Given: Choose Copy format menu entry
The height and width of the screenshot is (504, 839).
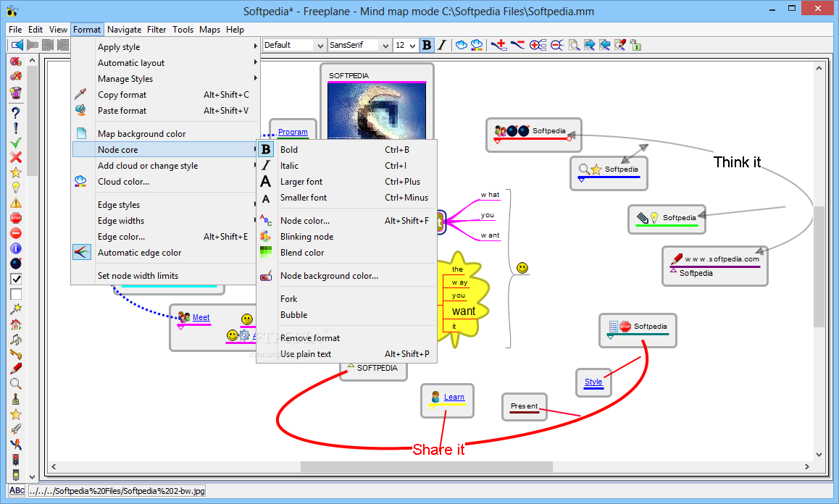Looking at the screenshot, I should click(x=166, y=95).
